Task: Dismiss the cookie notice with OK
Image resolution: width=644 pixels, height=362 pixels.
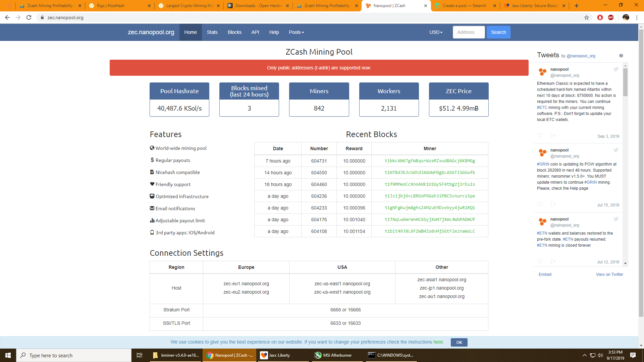Action: [x=459, y=342]
